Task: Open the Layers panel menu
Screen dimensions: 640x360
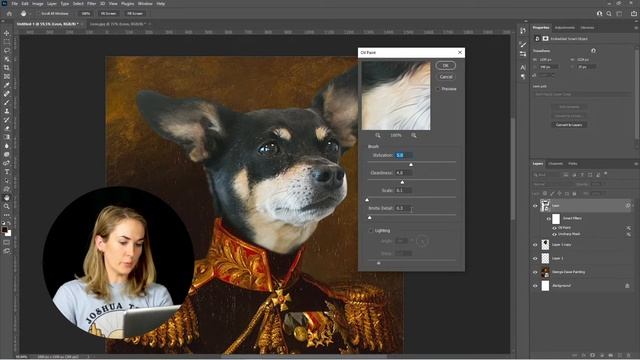Action: tap(636, 164)
